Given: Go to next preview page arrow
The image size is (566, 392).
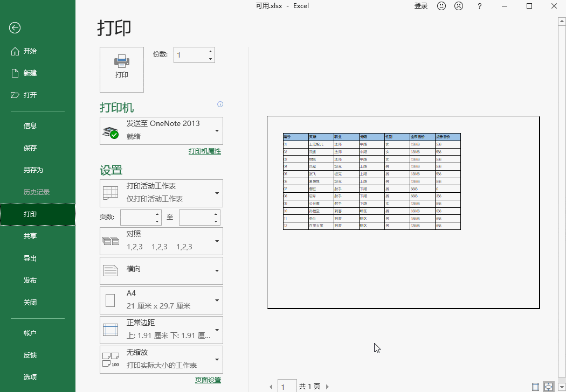Looking at the screenshot, I should tap(327, 387).
